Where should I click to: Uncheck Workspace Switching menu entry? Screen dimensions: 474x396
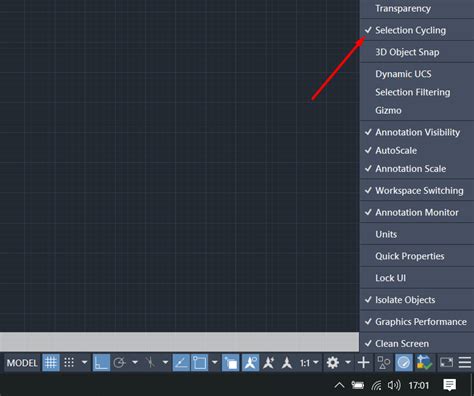coord(417,191)
